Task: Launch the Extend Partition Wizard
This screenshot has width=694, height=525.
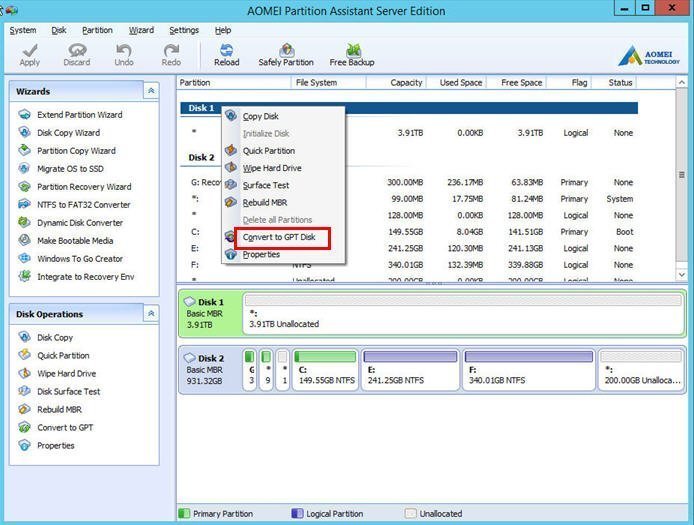Action: click(71, 115)
